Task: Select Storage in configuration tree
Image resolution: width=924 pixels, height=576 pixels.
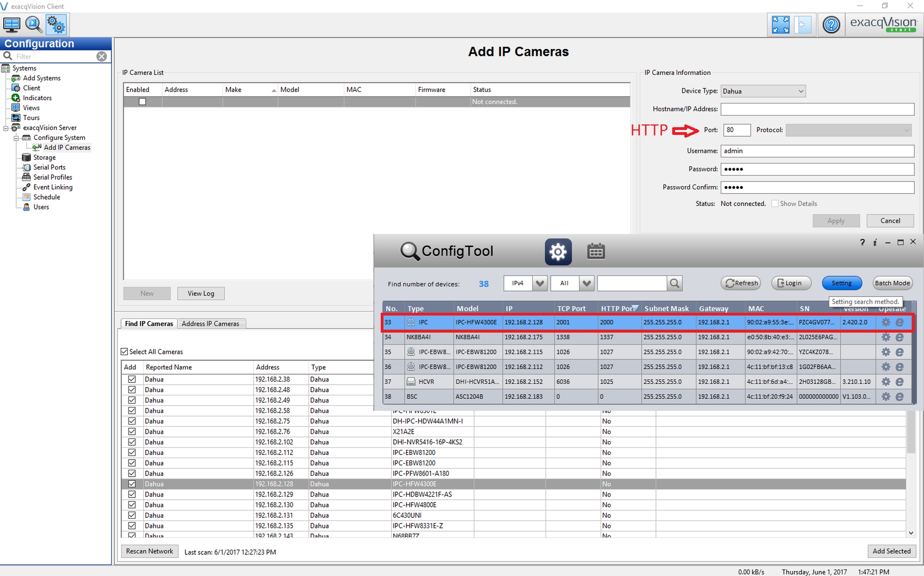Action: 44,158
